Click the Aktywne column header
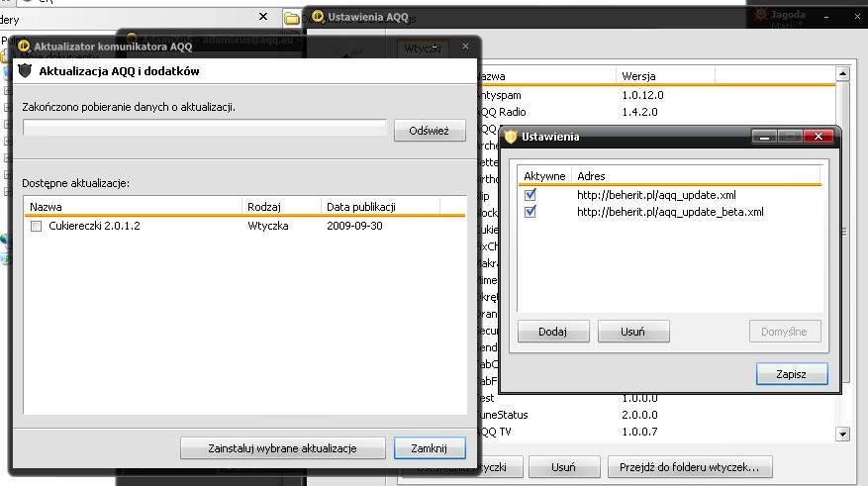 coord(544,176)
